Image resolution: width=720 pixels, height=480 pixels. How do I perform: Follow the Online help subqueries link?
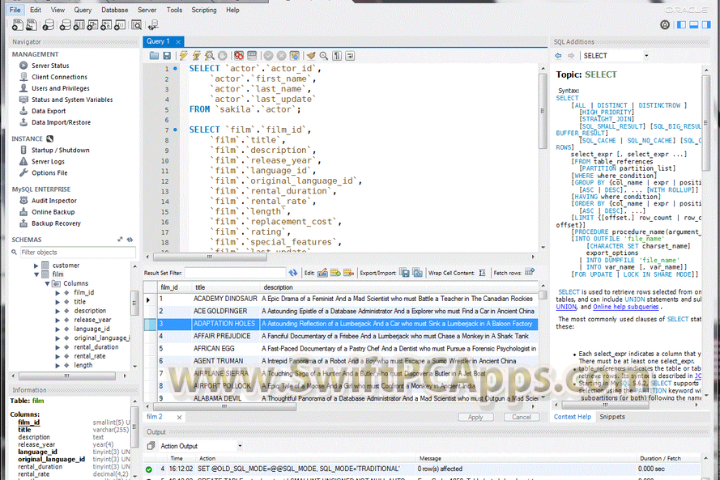tap(625, 307)
